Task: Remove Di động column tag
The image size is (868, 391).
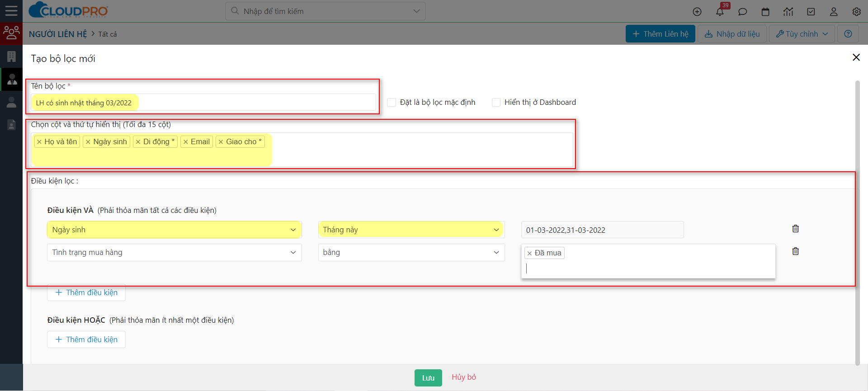Action: coord(138,142)
